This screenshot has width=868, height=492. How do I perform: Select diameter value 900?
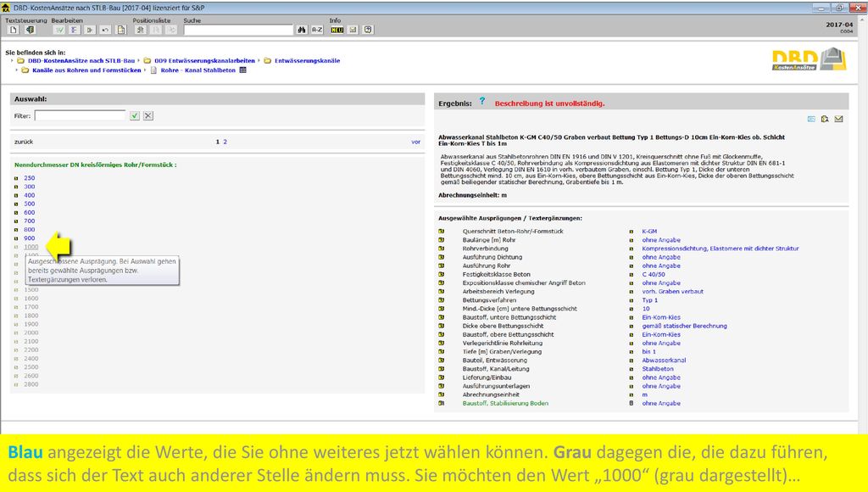point(30,238)
